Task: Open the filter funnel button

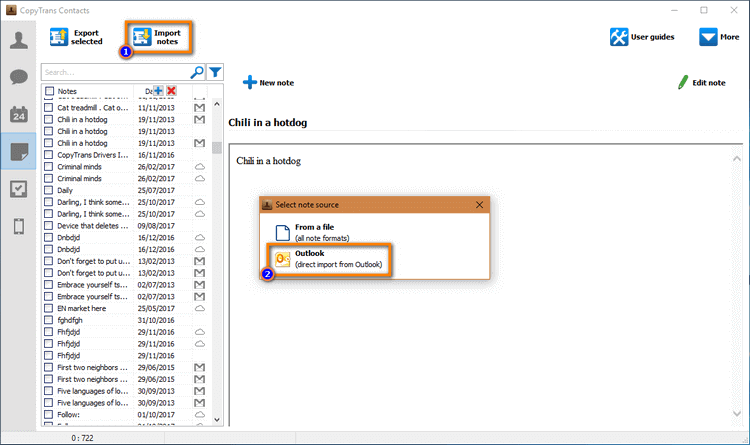Action: (x=215, y=72)
